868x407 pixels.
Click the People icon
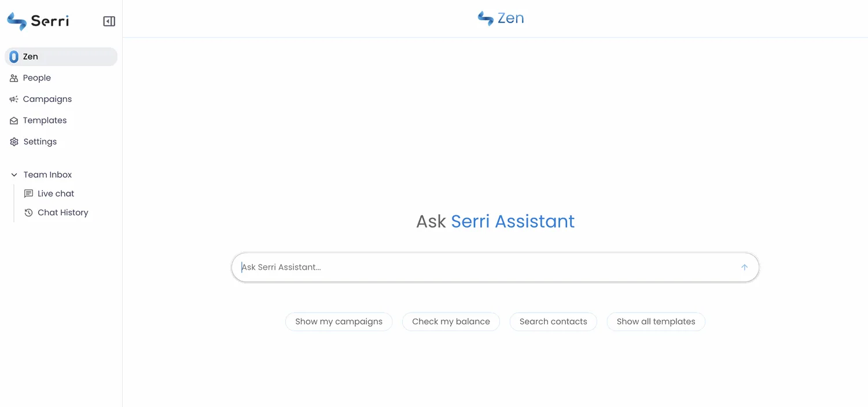point(14,78)
